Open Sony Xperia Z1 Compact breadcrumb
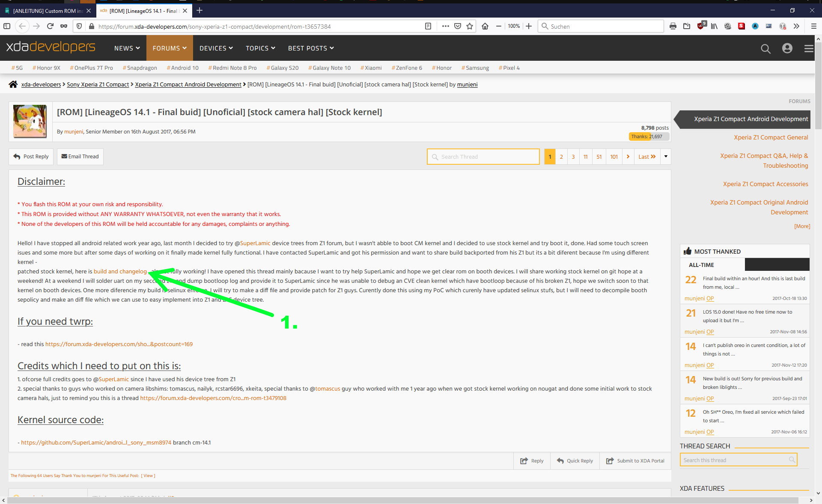Screen dimensions: 822x504 pyautogui.click(x=98, y=84)
